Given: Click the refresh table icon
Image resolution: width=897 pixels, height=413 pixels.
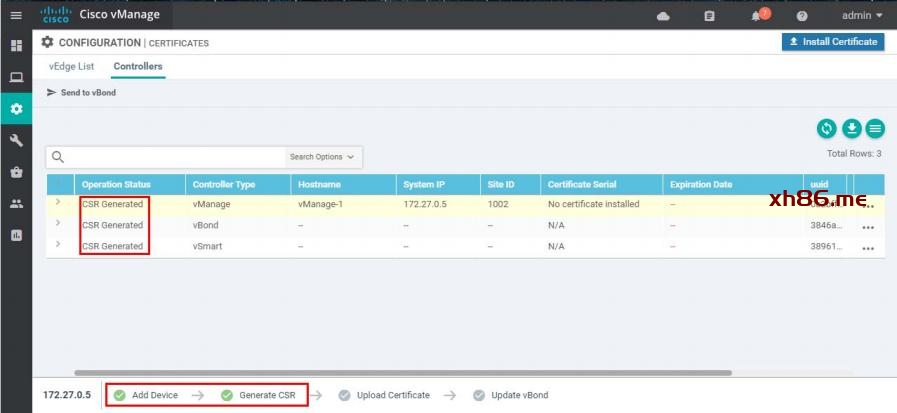Looking at the screenshot, I should [826, 128].
